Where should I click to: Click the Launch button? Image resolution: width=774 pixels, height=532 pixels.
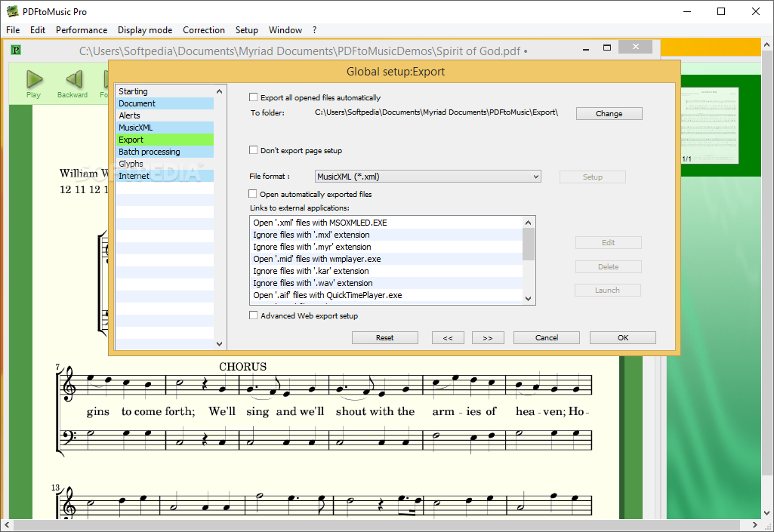point(608,291)
